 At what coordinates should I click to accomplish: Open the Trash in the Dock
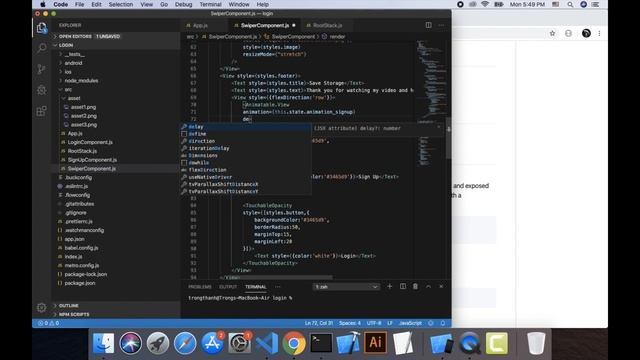[x=536, y=343]
